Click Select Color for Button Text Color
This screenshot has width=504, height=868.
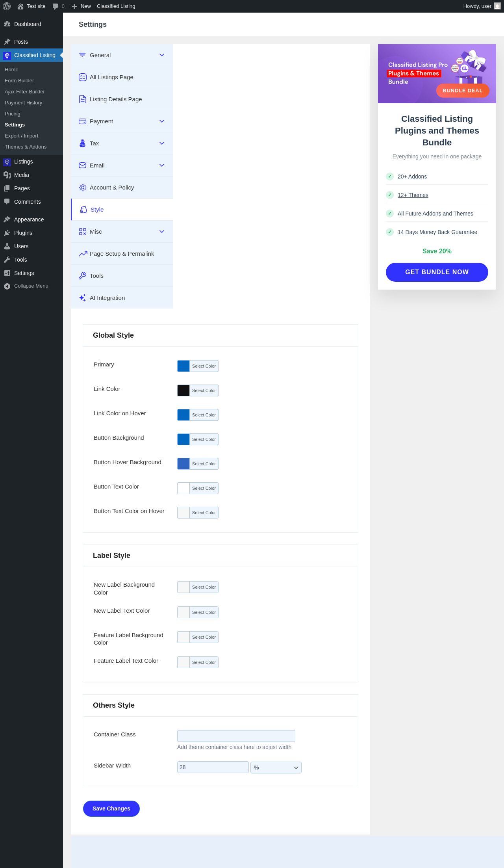pyautogui.click(x=204, y=488)
